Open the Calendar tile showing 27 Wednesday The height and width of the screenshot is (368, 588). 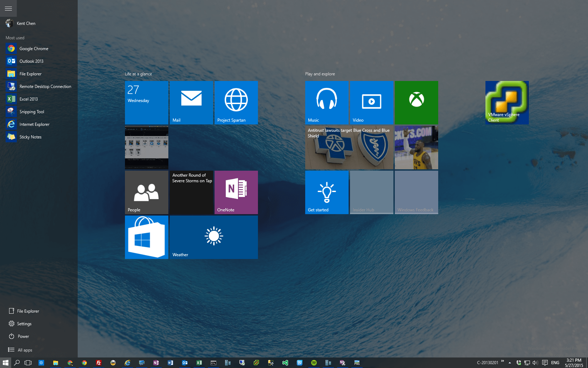[147, 103]
